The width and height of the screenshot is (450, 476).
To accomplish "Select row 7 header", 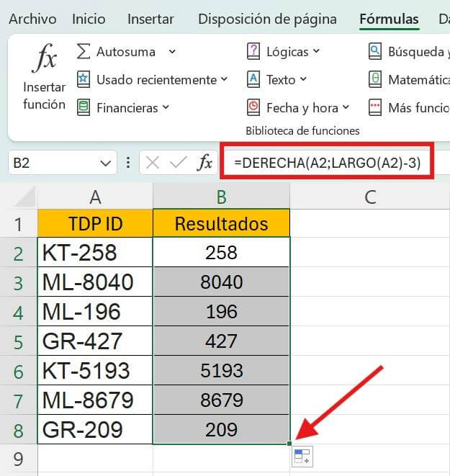I will [x=18, y=400].
